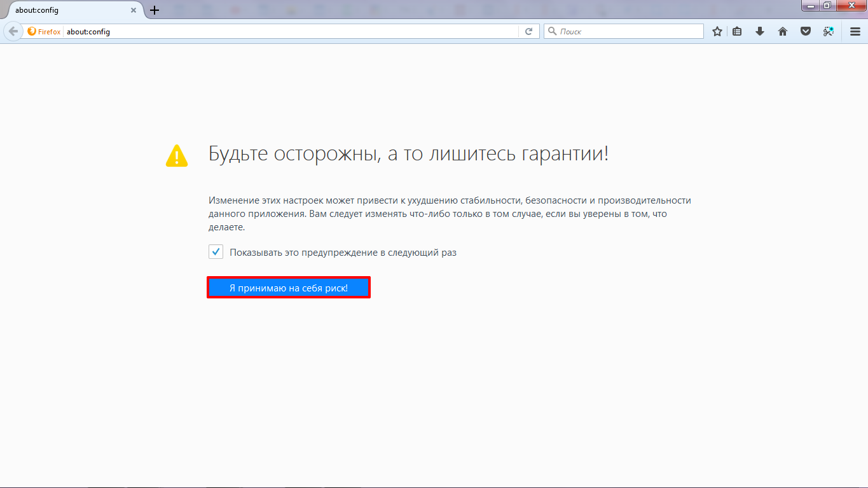This screenshot has width=868, height=488.
Task: Uncheck the show warning next time checkbox
Action: pyautogui.click(x=216, y=252)
